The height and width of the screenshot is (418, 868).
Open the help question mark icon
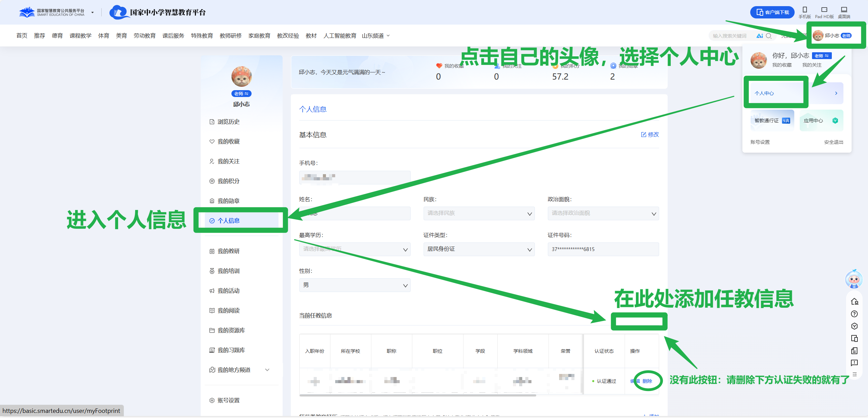[854, 314]
